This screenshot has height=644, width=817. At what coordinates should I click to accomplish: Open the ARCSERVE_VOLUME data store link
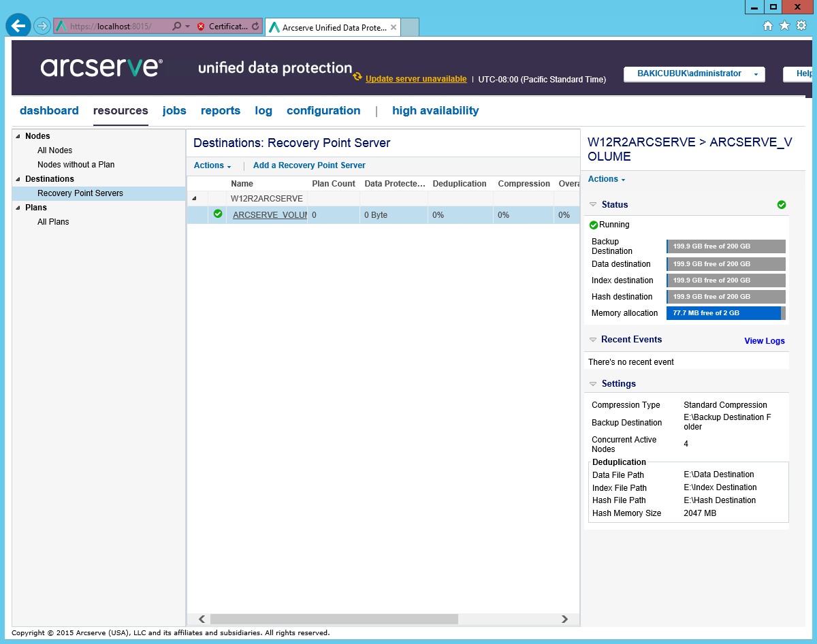pos(270,214)
